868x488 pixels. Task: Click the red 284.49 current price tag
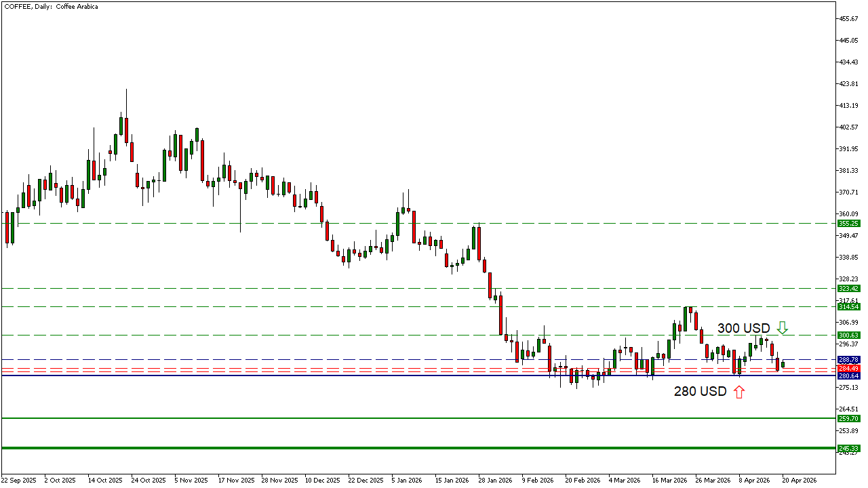pos(848,368)
